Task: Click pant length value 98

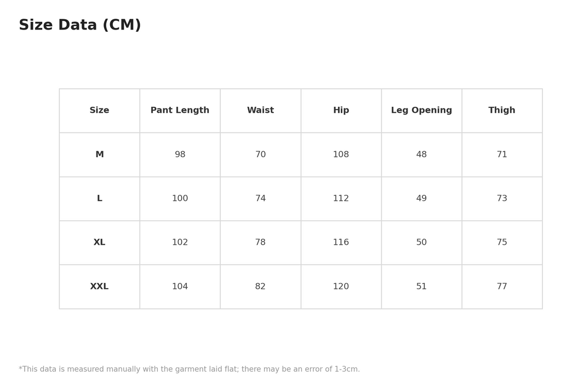Action: [x=180, y=154]
